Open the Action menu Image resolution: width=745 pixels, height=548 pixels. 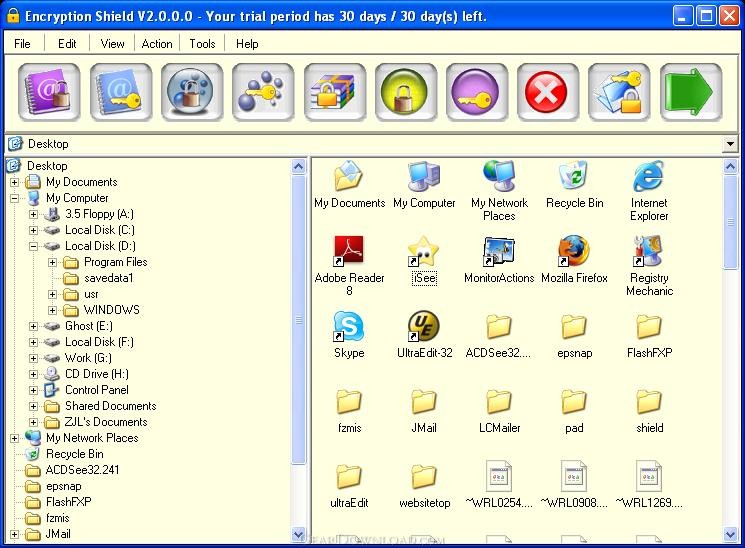tap(157, 44)
